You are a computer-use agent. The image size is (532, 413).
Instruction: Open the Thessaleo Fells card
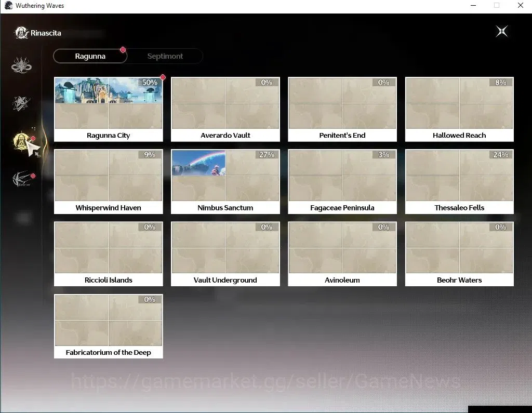click(x=459, y=181)
